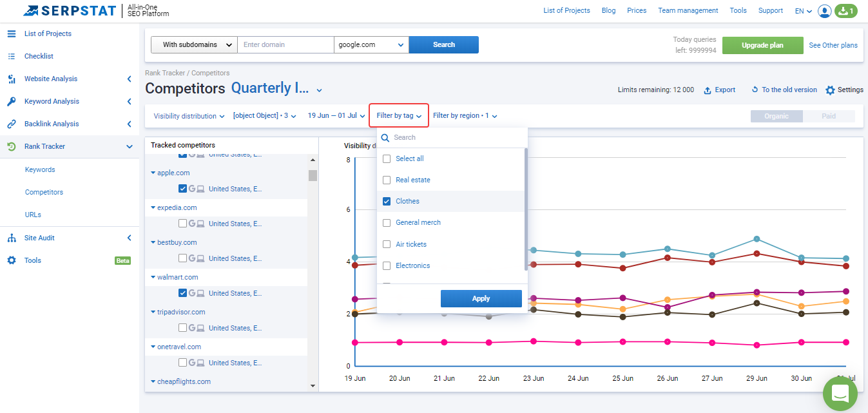Open Blog in the top navigation
The height and width of the screenshot is (413, 868).
(608, 11)
